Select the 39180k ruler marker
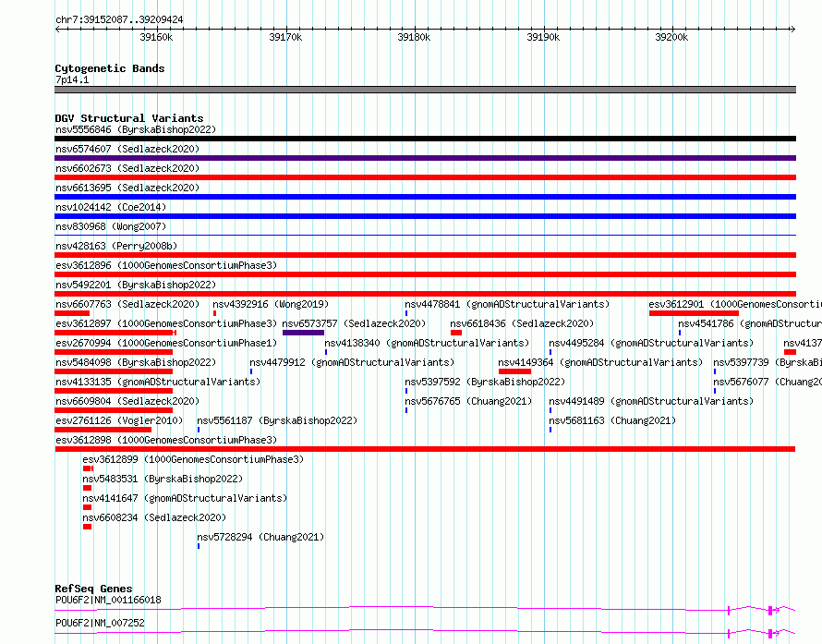 click(414, 37)
